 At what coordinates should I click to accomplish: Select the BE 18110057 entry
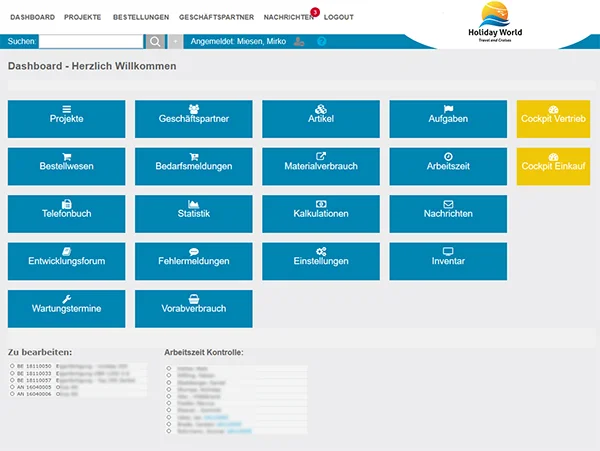(77, 380)
